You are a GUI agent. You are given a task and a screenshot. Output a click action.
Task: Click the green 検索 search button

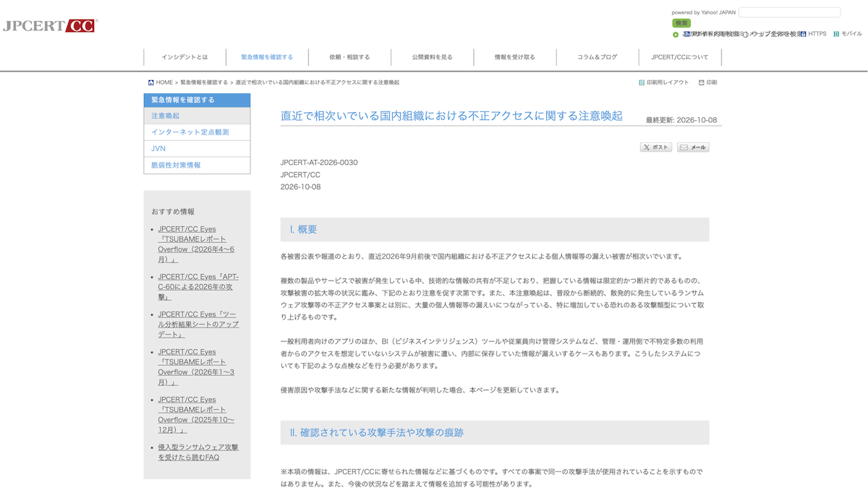point(681,23)
